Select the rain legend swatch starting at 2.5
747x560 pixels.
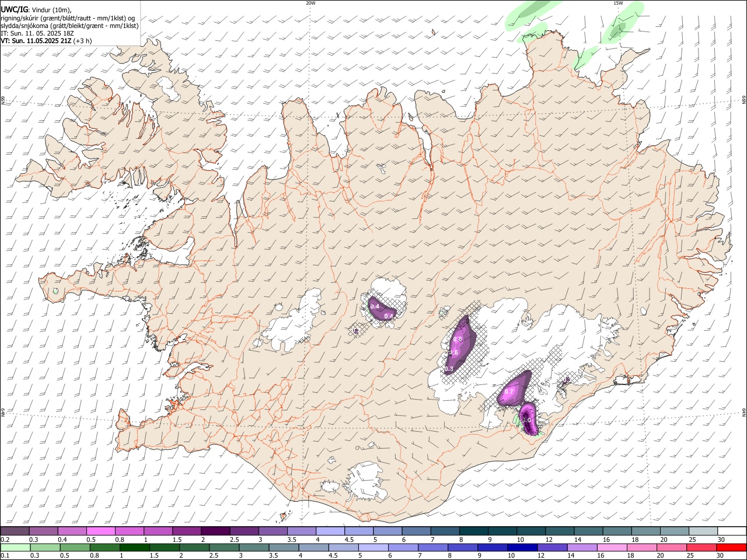225,547
